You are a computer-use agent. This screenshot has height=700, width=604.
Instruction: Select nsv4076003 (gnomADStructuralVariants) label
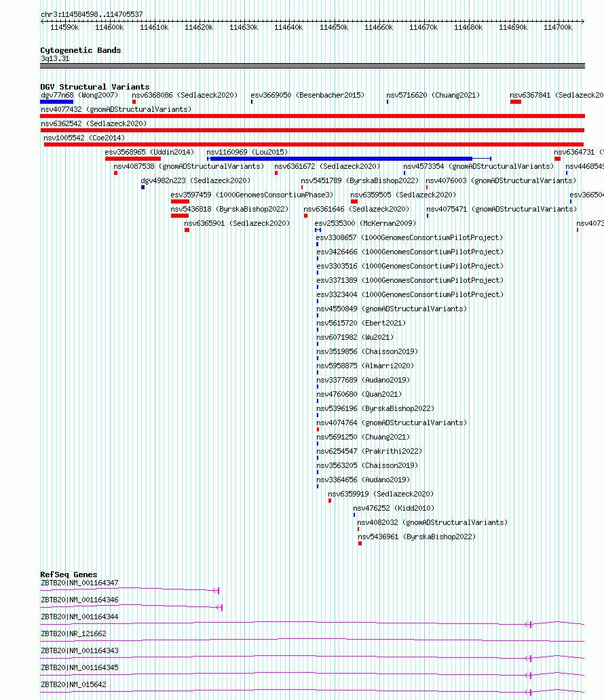[501, 181]
